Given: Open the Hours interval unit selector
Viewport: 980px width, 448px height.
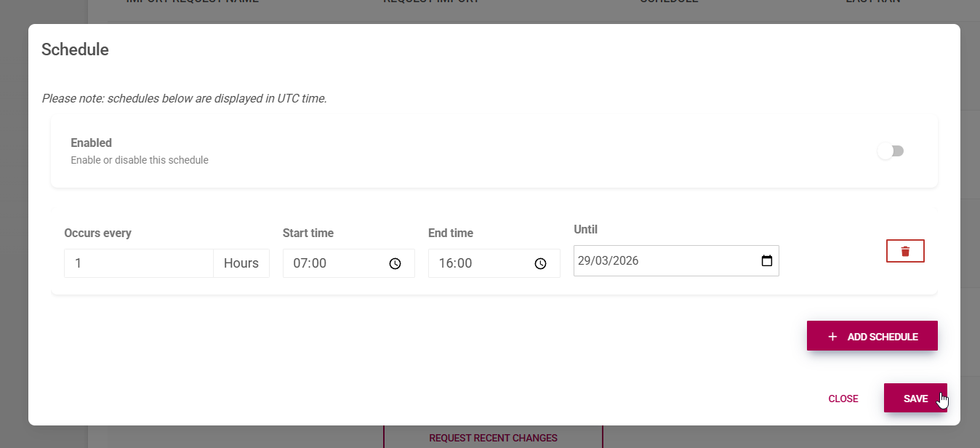Looking at the screenshot, I should click(241, 263).
